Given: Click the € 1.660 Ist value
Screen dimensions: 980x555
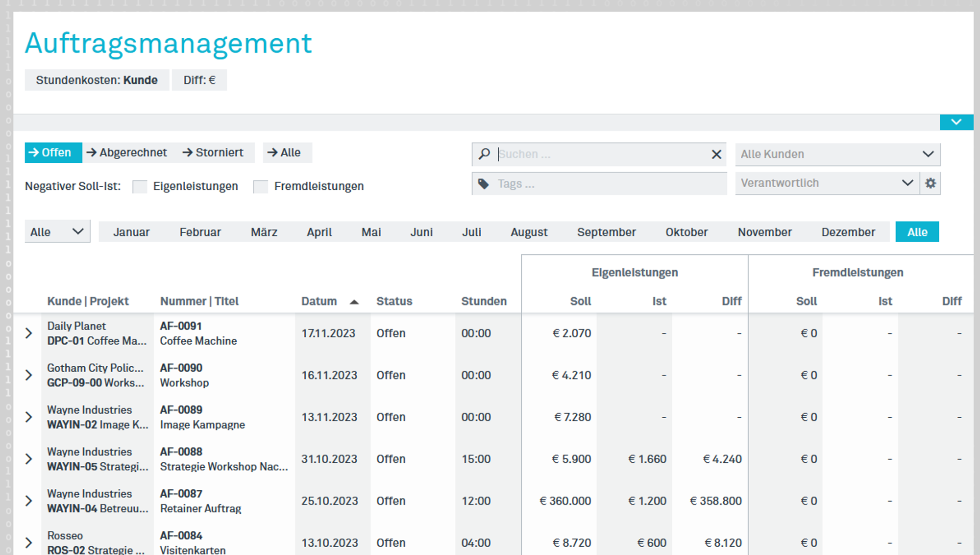Looking at the screenshot, I should 647,459.
